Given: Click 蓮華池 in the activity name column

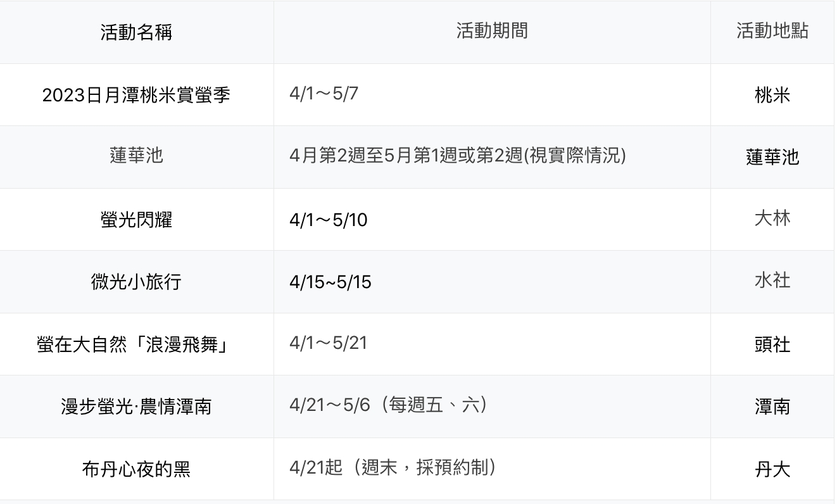Looking at the screenshot, I should point(136,156).
